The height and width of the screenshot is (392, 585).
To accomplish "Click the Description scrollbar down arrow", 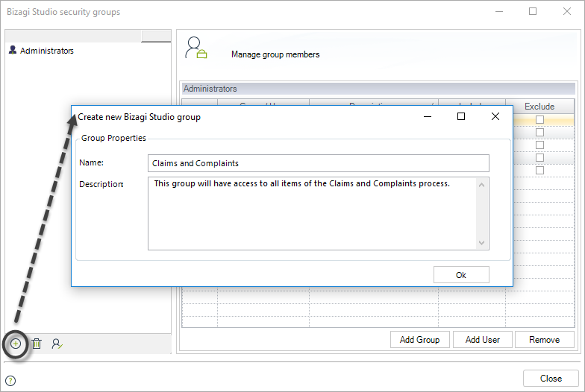I will click(482, 243).
